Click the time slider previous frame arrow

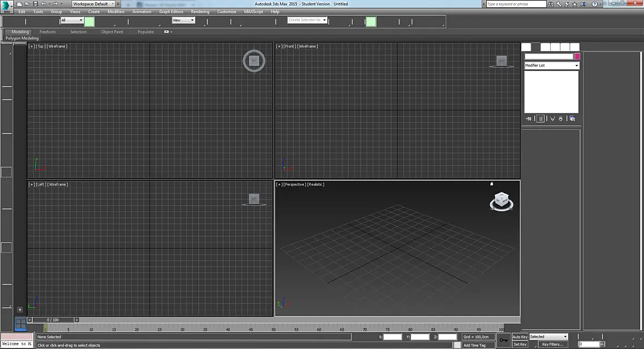[29, 320]
